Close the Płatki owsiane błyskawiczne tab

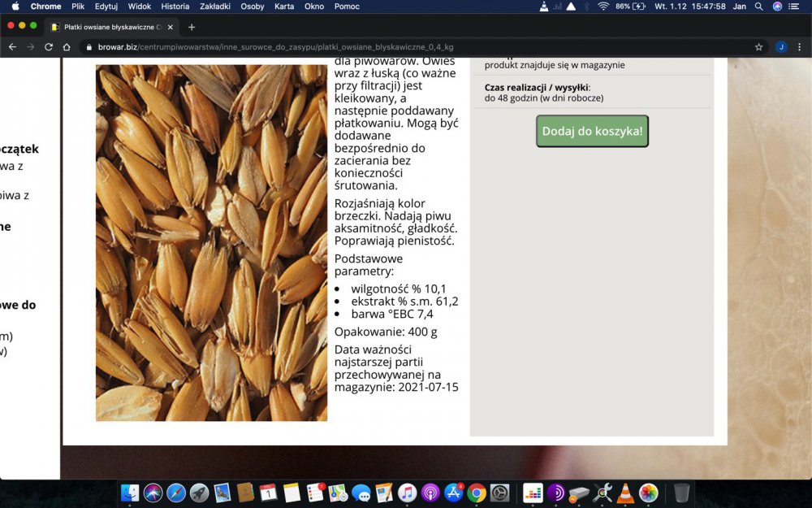171,27
